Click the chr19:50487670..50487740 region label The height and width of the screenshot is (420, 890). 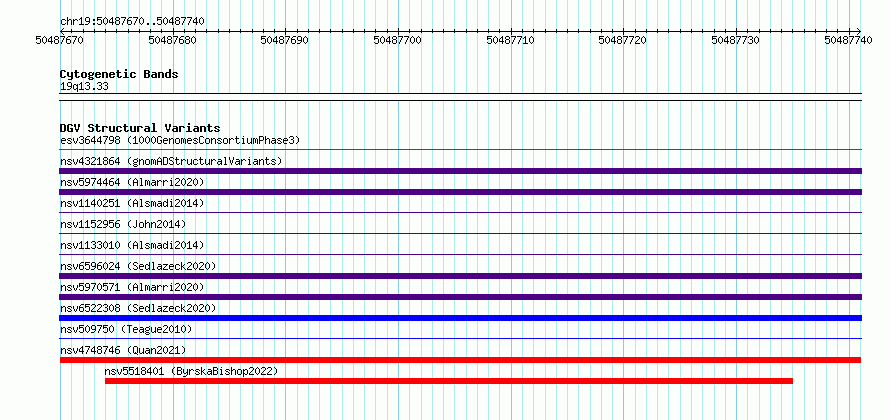tap(132, 22)
